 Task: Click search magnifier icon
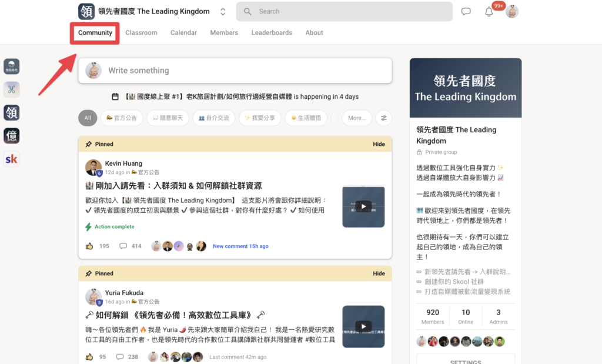point(248,12)
